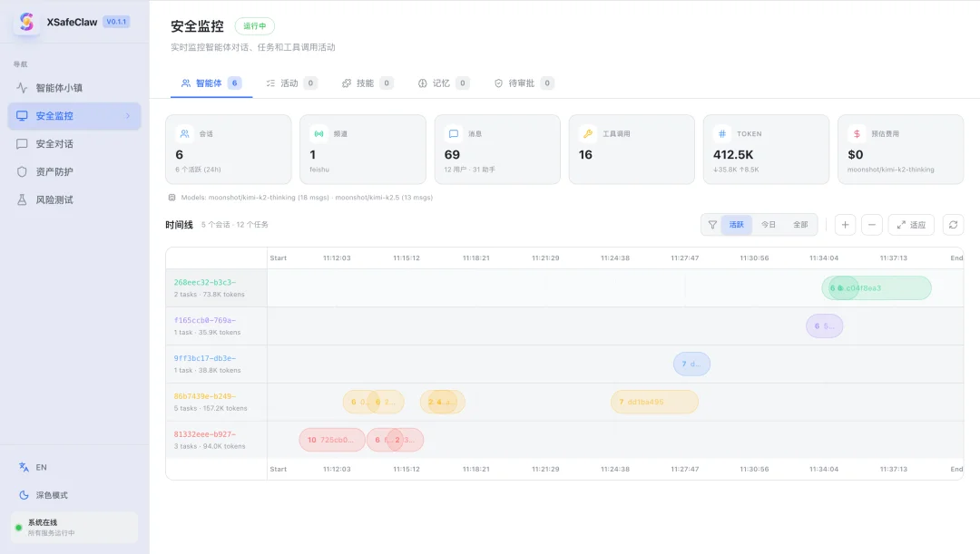Screen dimensions: 980x554
Task: Select the 今日 timeline filter
Action: click(x=769, y=225)
